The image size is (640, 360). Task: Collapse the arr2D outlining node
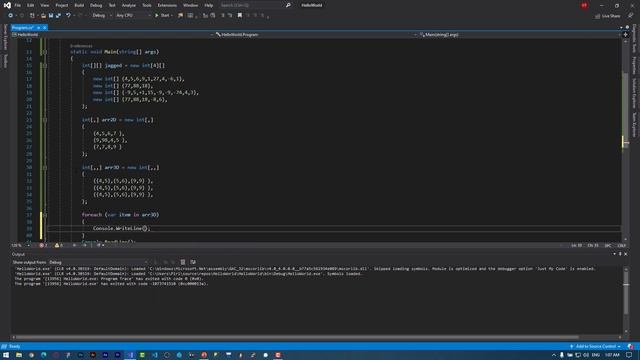[x=44, y=120]
